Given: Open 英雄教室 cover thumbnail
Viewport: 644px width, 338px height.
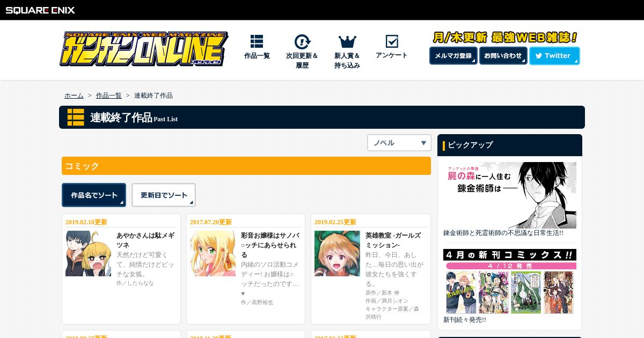Looking at the screenshot, I should point(337,253).
